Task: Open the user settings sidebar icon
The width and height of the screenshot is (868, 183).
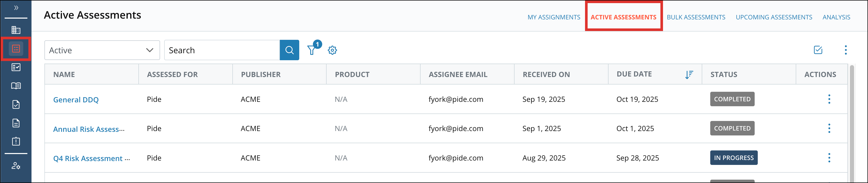Action: click(x=16, y=166)
